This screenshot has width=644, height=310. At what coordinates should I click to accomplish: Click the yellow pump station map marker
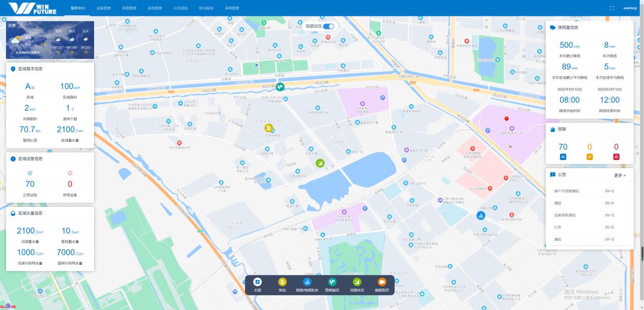(x=269, y=128)
